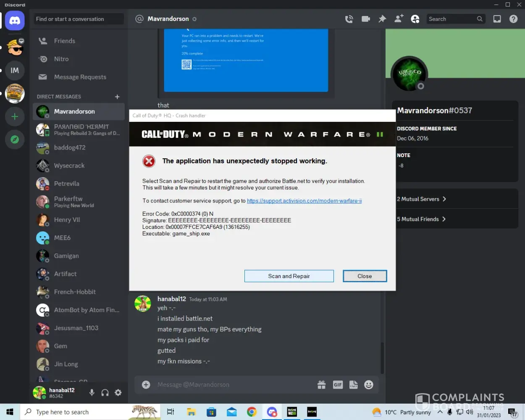Open the Friends tab
The image size is (525, 420).
(x=64, y=41)
